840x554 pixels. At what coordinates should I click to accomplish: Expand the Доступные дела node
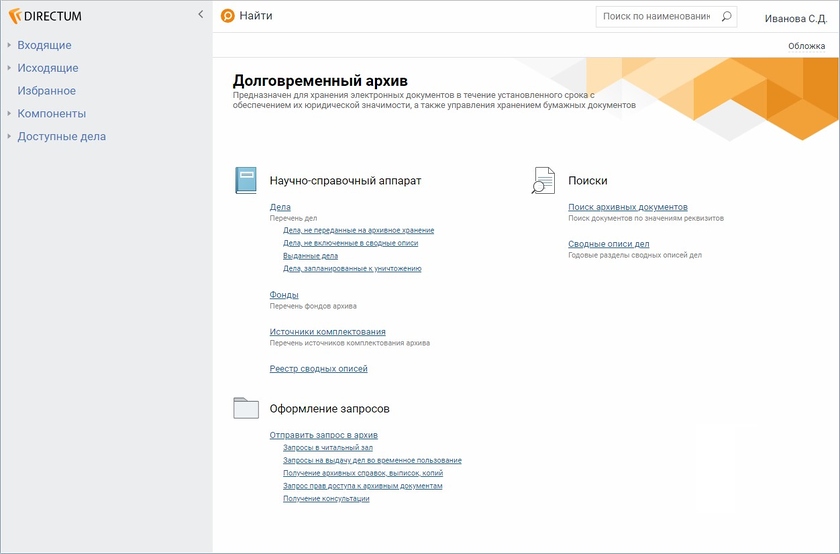9,136
